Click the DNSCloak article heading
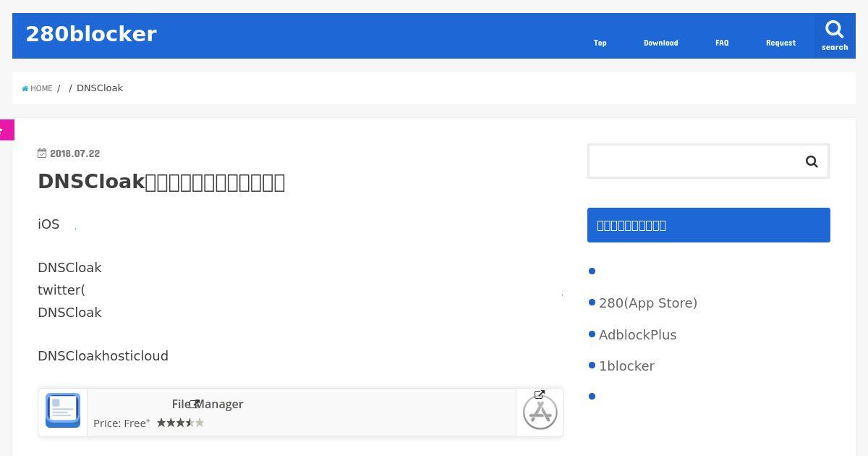 (x=161, y=182)
